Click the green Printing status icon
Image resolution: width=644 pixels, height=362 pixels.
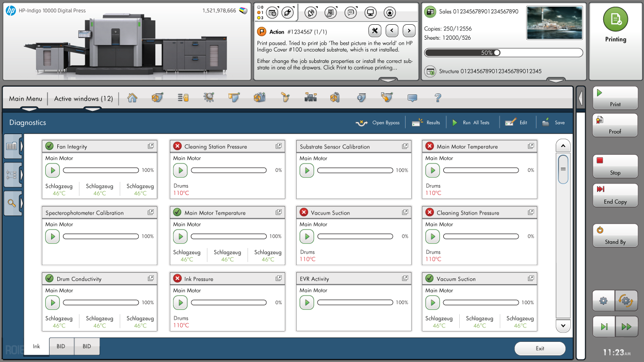click(615, 20)
